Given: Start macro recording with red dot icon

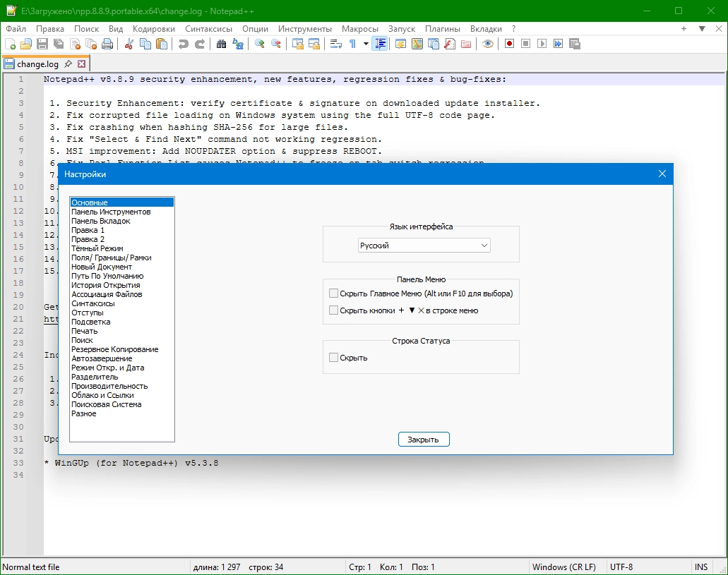Looking at the screenshot, I should pos(509,44).
